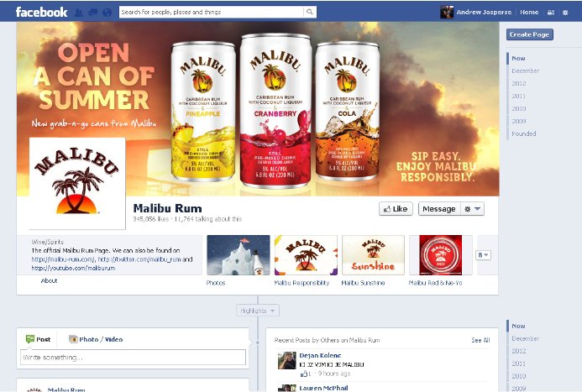Select the Post tab in composer
The height and width of the screenshot is (392, 582).
pyautogui.click(x=39, y=339)
